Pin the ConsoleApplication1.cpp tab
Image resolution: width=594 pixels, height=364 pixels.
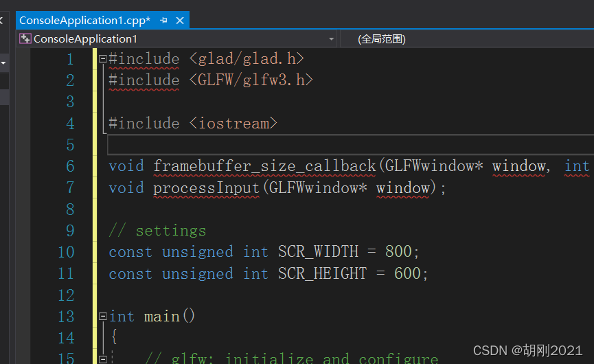[163, 21]
